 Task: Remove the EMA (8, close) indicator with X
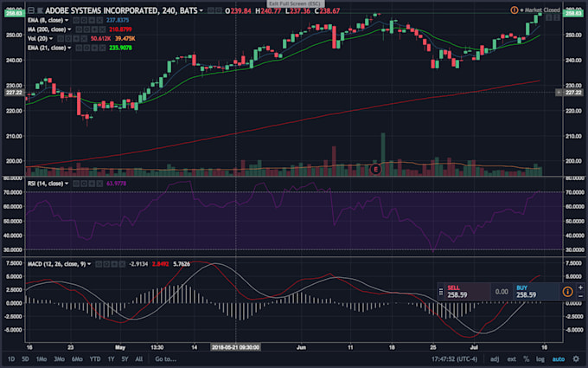click(99, 20)
